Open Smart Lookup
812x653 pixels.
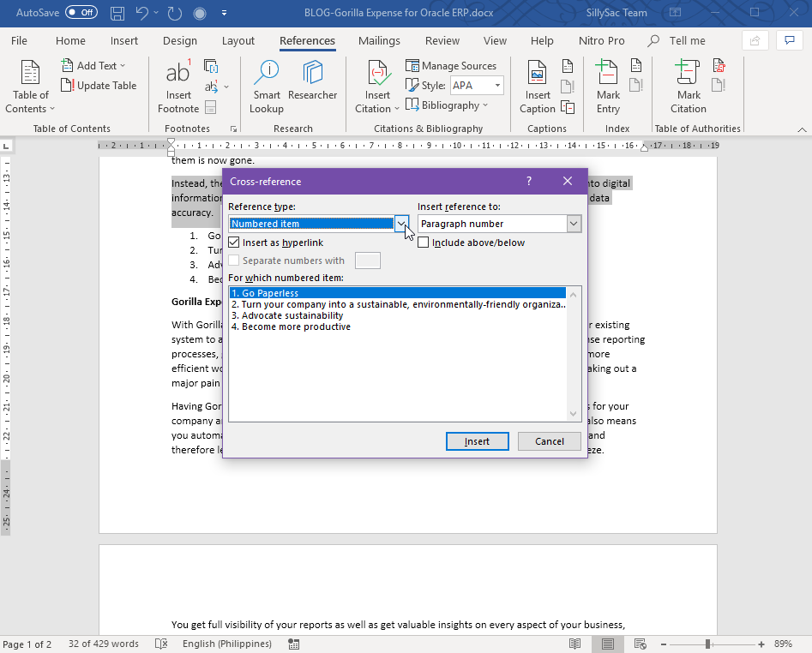click(266, 85)
